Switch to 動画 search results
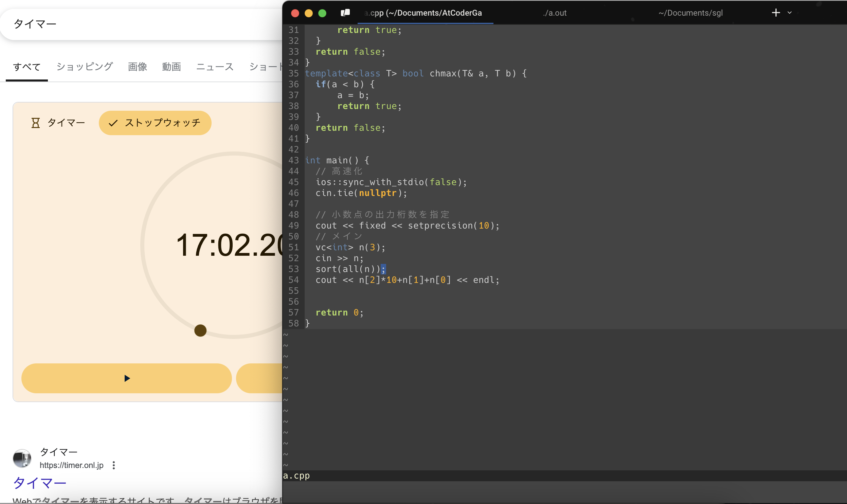 pyautogui.click(x=172, y=67)
